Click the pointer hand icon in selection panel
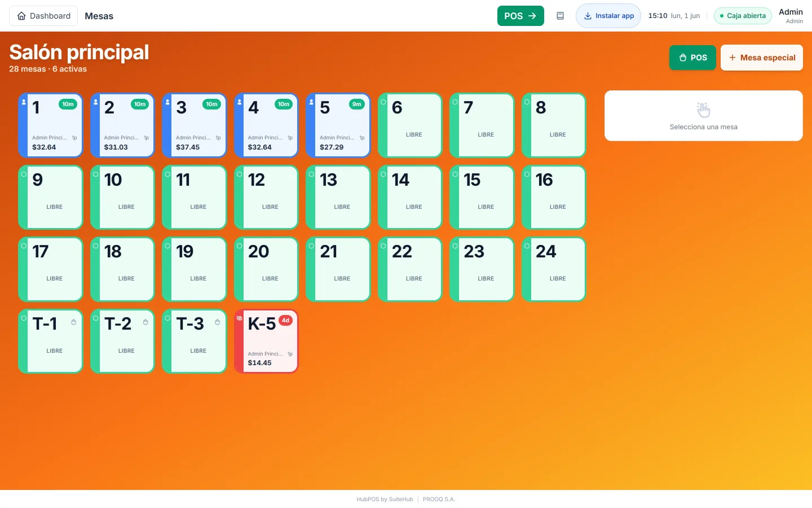 [x=703, y=110]
